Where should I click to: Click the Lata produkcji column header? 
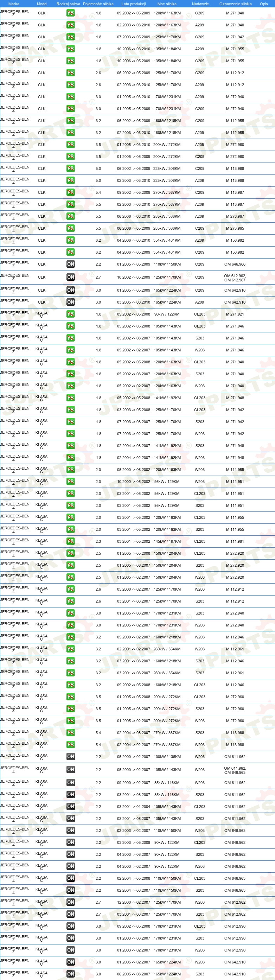[134, 4]
